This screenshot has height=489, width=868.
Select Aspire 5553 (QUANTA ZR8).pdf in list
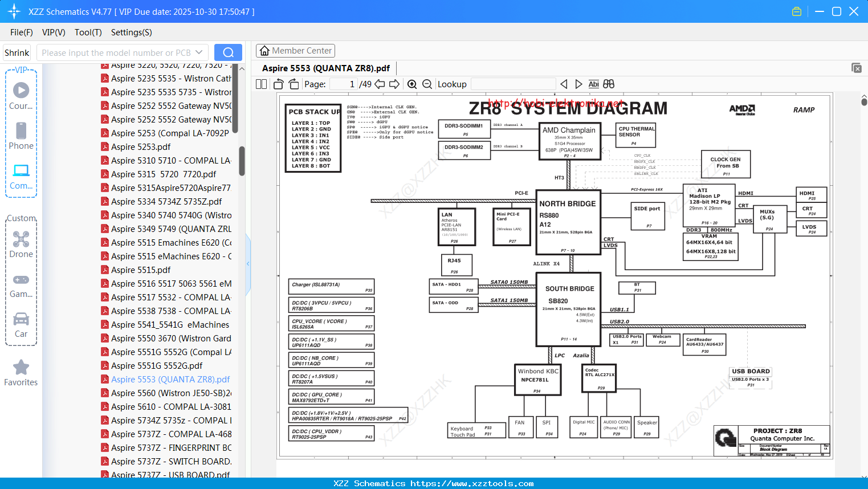(x=166, y=380)
